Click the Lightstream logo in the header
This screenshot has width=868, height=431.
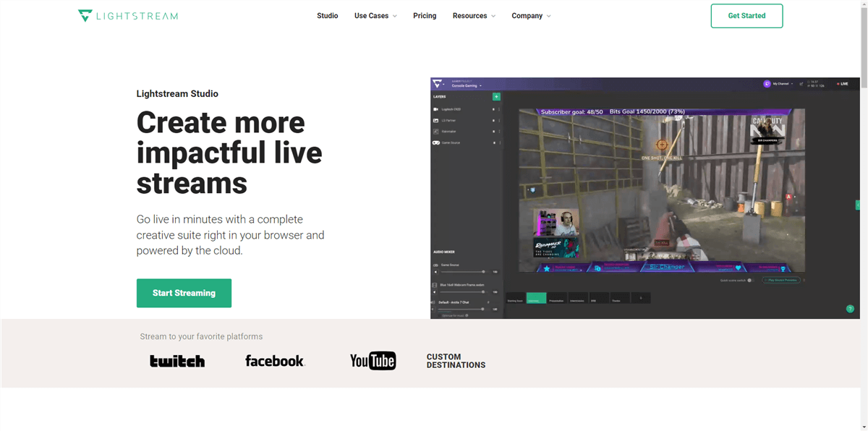[x=128, y=16]
